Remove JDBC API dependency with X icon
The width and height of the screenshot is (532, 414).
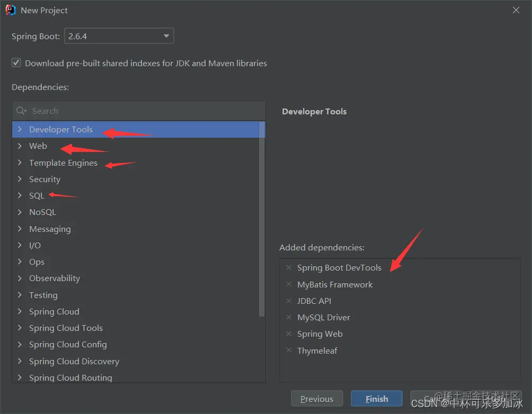pos(289,301)
